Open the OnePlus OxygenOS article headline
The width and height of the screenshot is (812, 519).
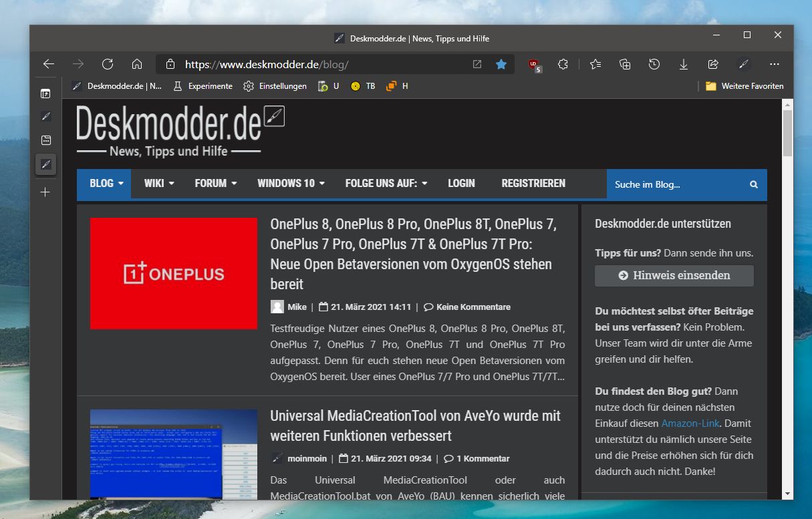click(x=413, y=254)
